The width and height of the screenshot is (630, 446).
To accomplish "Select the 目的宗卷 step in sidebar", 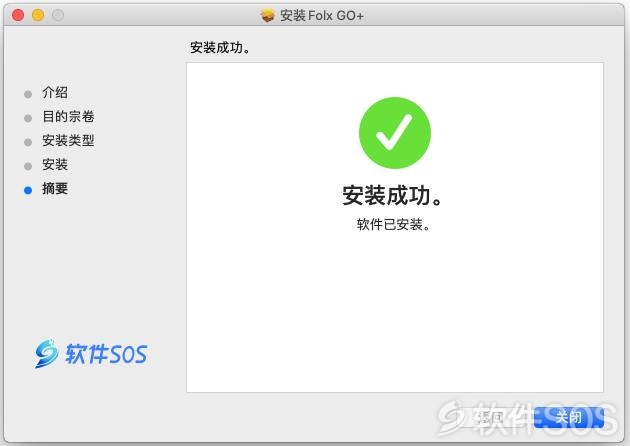I will pos(68,117).
